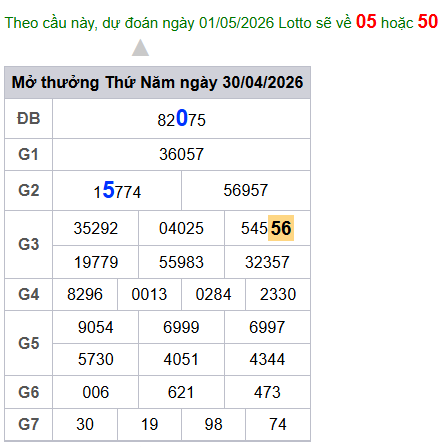Click the table header Mở thưởng Thứ Năm ngày 30/04/2026
The image size is (441, 447).
(x=157, y=82)
